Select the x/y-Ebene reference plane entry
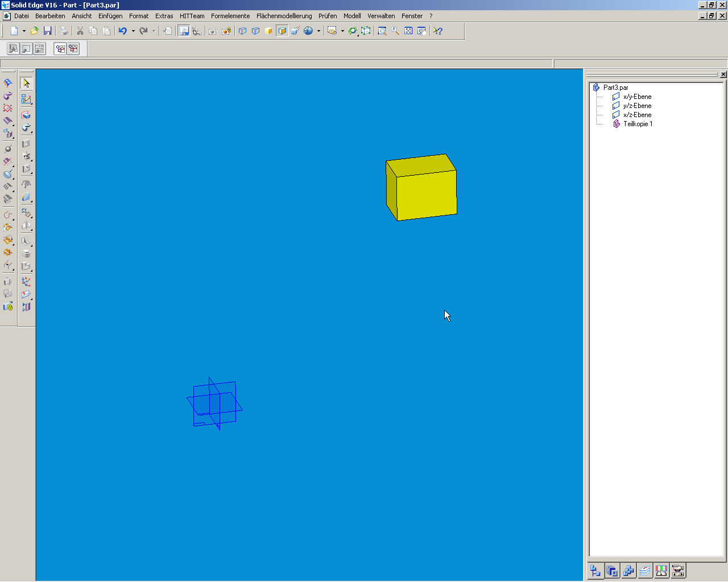 point(637,97)
